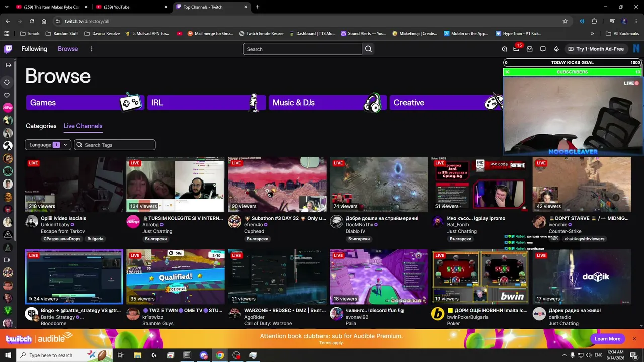The width and height of the screenshot is (644, 362).
Task: Open Chrome media controls icon
Action: (x=612, y=21)
